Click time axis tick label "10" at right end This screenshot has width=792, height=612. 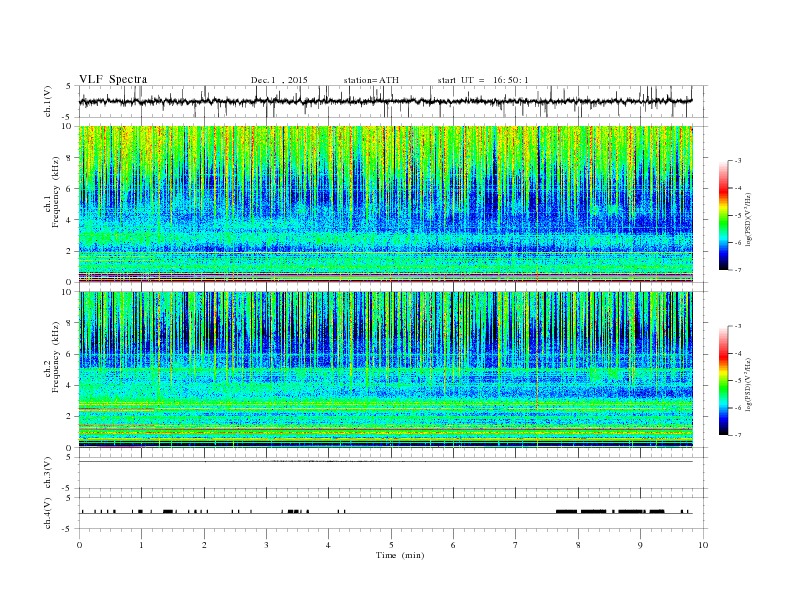703,545
